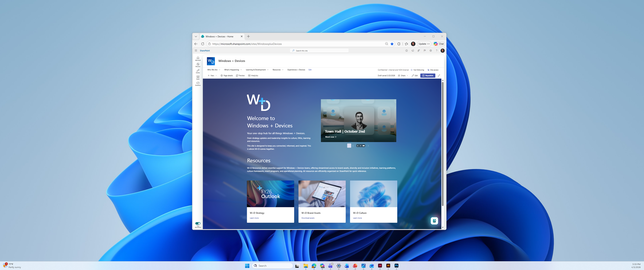Screen dimensions: 644x270
Task: Launch Photoshop from the taskbar
Action: pyautogui.click(x=396, y=266)
